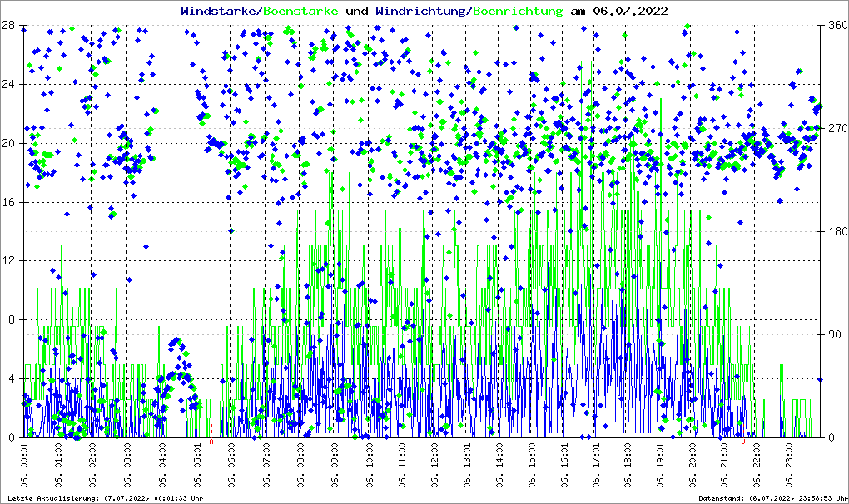
Task: Click the green 'Boenstarke' title label
Action: [x=300, y=11]
